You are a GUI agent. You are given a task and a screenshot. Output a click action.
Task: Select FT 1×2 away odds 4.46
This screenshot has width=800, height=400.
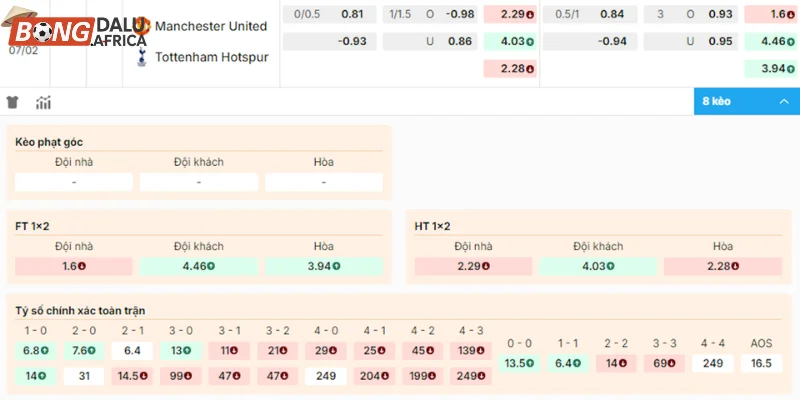199,267
